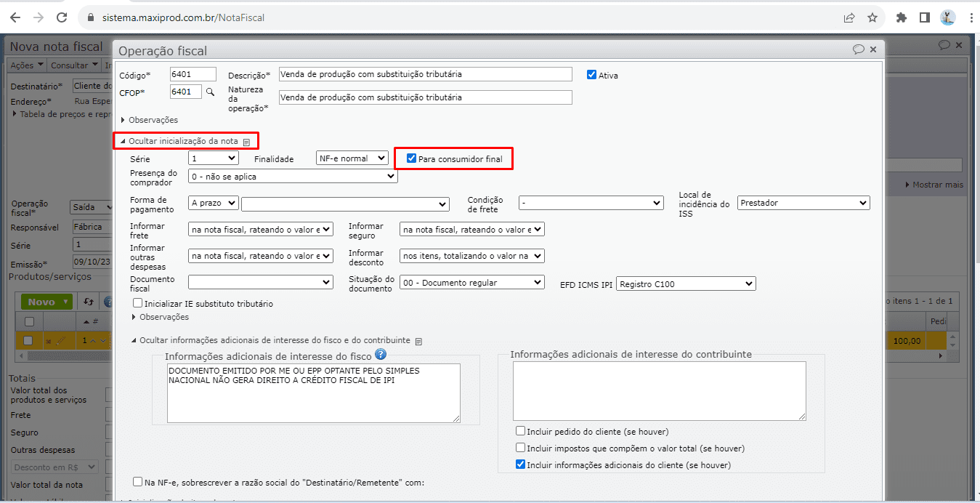This screenshot has height=503, width=980.
Task: Toggle the Ativa checkbox
Action: coord(591,74)
